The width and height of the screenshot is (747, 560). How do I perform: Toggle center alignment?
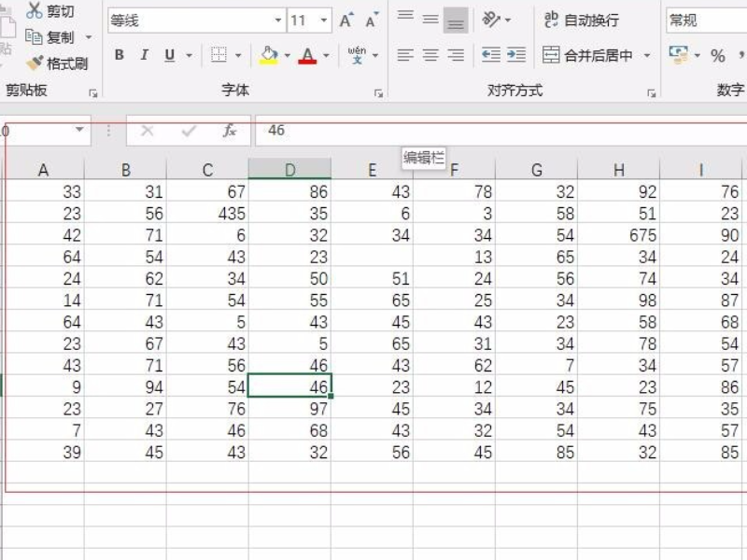pos(430,55)
